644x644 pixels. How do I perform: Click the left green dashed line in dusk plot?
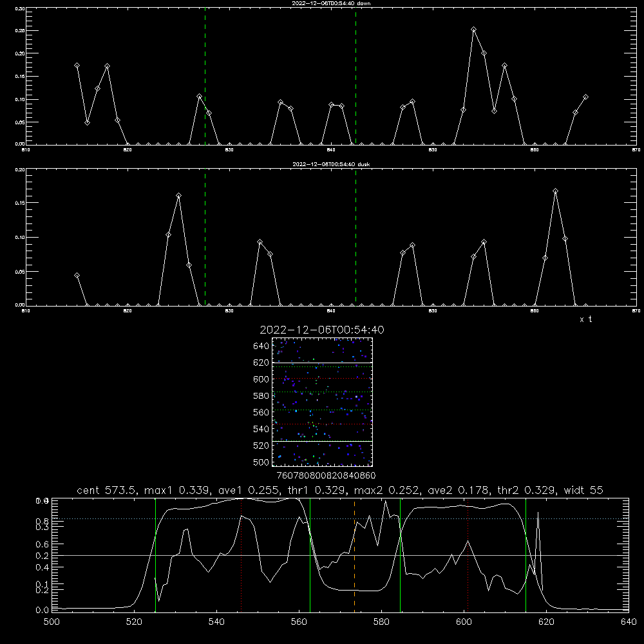(x=205, y=237)
